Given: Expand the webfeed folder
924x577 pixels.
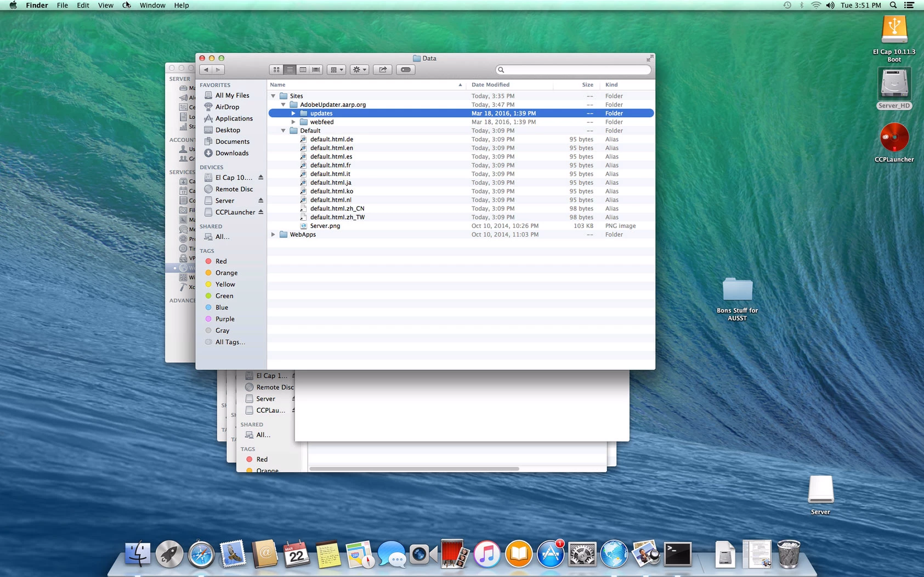Looking at the screenshot, I should tap(293, 122).
